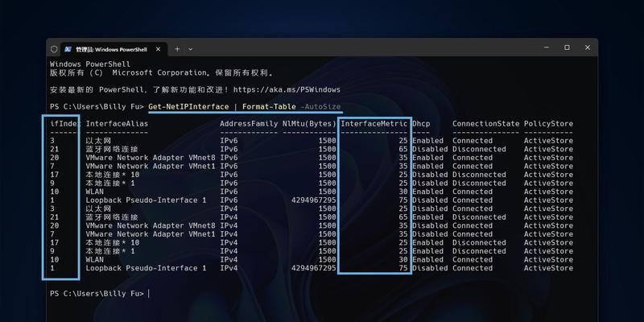
Task: Click the ifIndex column header
Action: click(65, 124)
